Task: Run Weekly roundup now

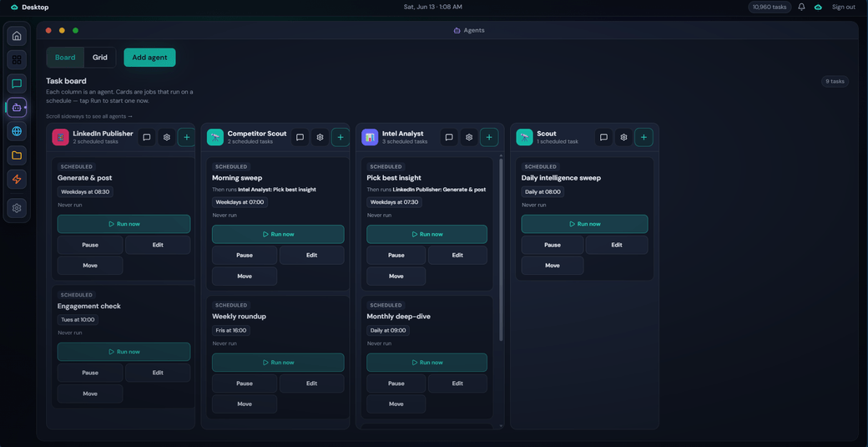Action: point(278,363)
